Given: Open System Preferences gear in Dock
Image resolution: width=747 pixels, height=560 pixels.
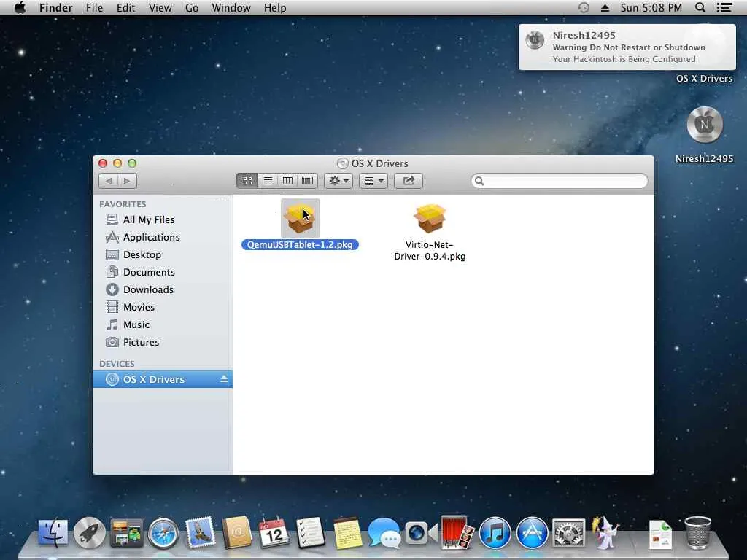Looking at the screenshot, I should click(x=568, y=533).
